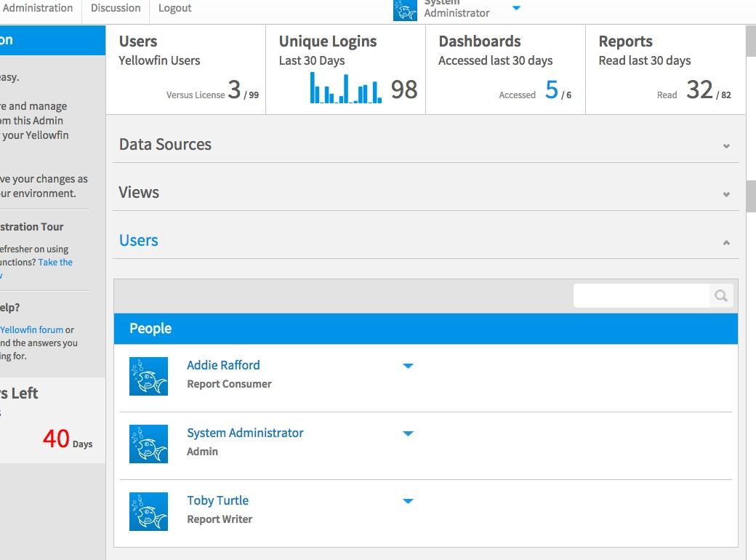Click System Administrator's fish avatar in People list
756x560 pixels.
148,444
